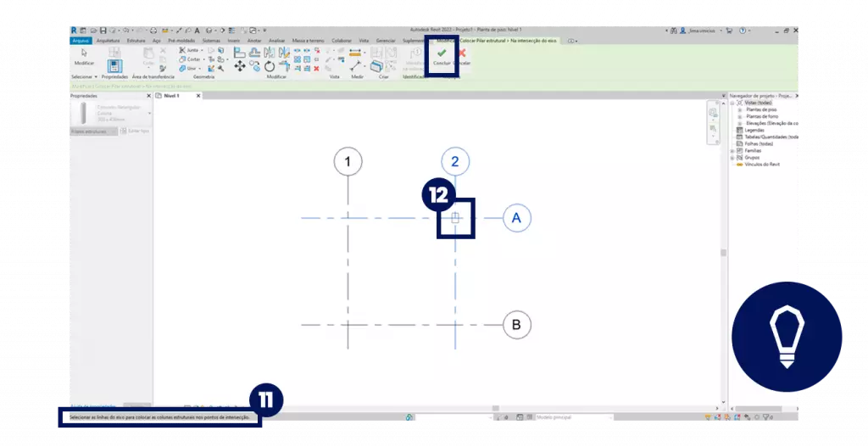Click the Cortar geometry tool

pos(191,59)
